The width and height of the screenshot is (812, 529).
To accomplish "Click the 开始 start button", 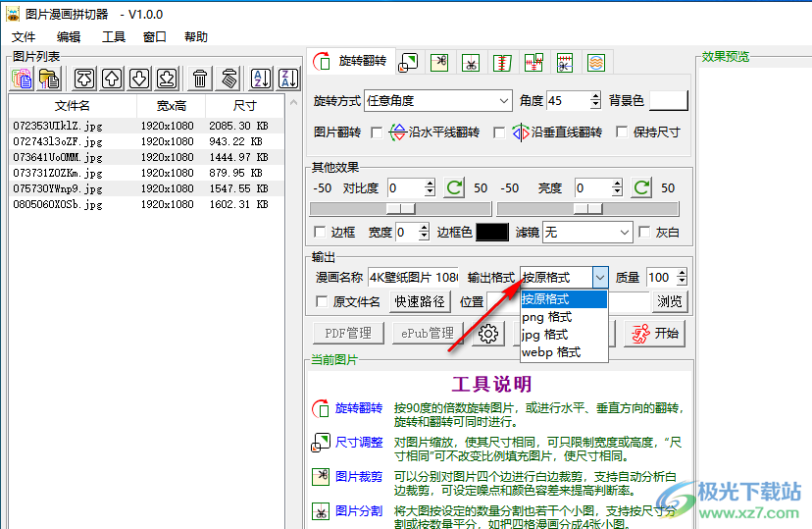I will coord(654,334).
